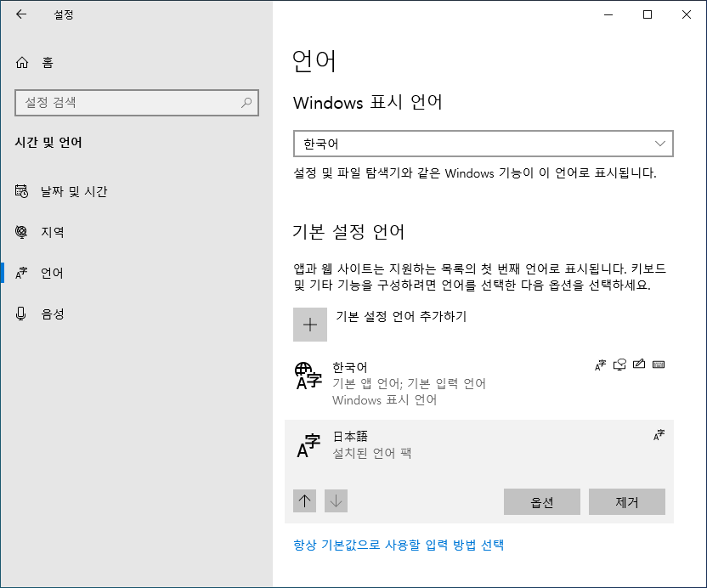Image resolution: width=707 pixels, height=588 pixels.
Task: Click 한국어 display language feature icon
Action: pyautogui.click(x=600, y=365)
